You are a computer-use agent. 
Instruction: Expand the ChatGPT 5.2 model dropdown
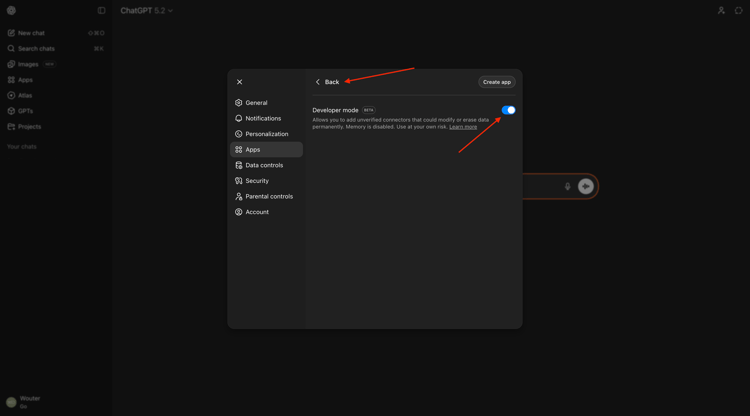[146, 11]
